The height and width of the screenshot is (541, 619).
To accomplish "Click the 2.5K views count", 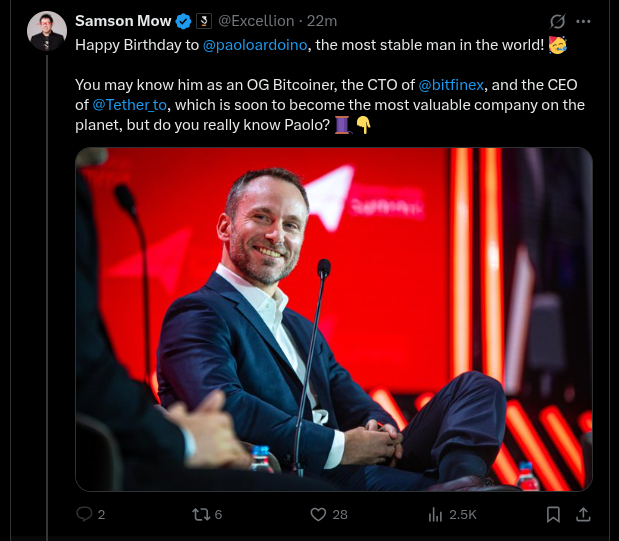I will click(463, 514).
